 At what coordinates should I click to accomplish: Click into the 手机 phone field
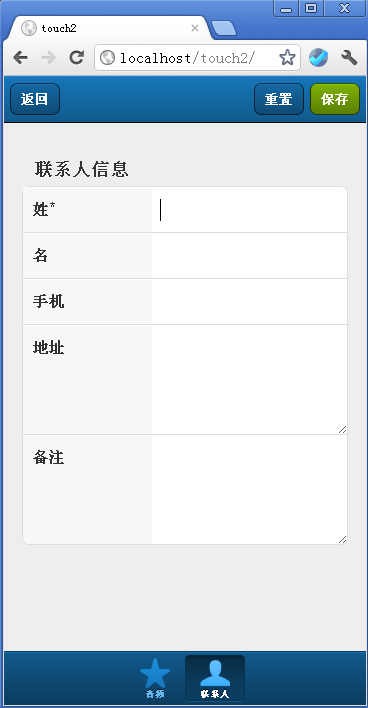249,302
